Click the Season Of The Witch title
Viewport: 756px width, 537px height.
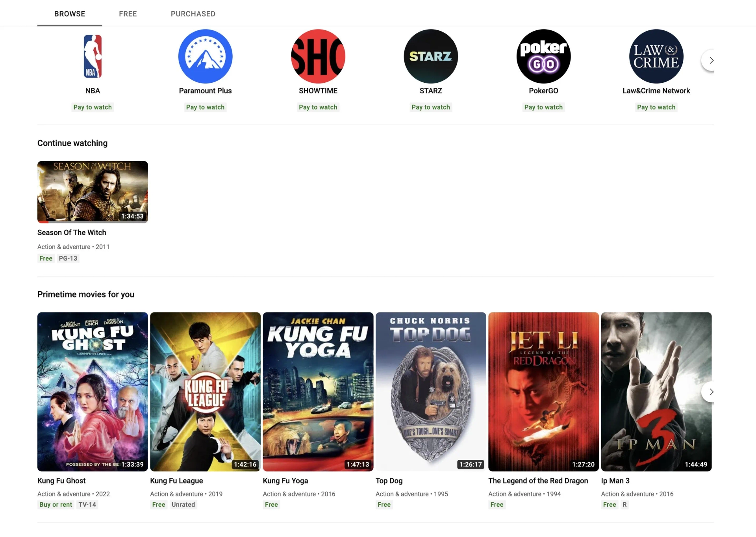[x=72, y=232]
